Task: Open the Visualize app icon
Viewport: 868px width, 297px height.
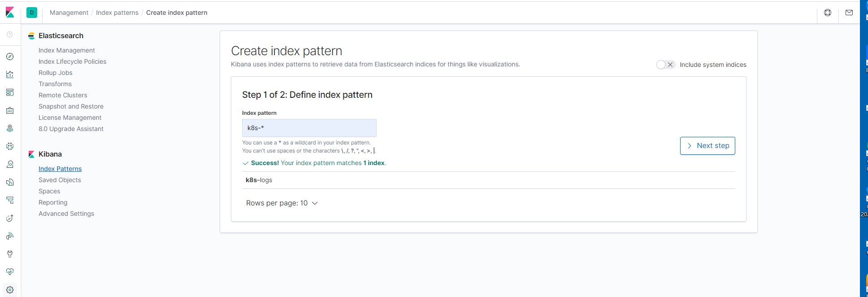Action: 10,74
